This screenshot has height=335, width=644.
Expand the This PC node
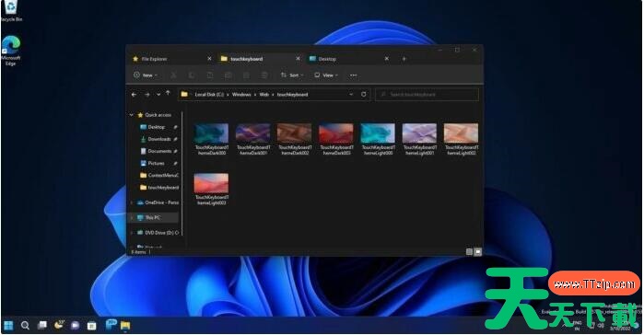point(132,218)
